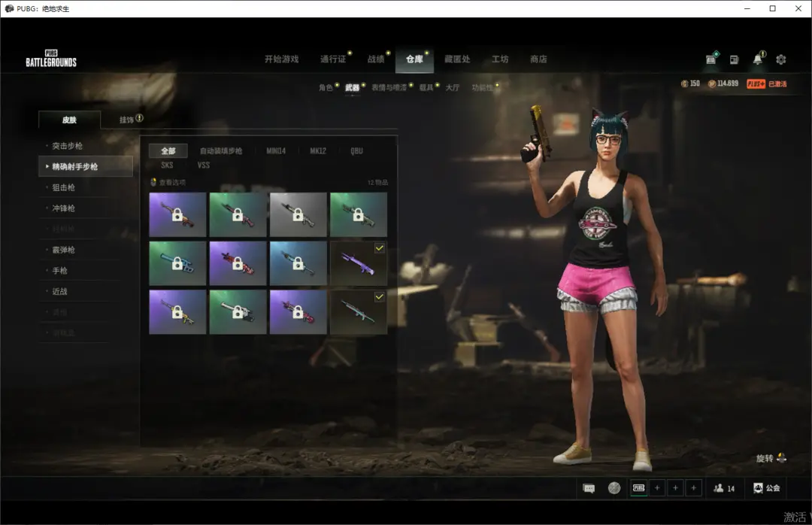Click the 查看选项 label
812x525 pixels.
coord(172,183)
